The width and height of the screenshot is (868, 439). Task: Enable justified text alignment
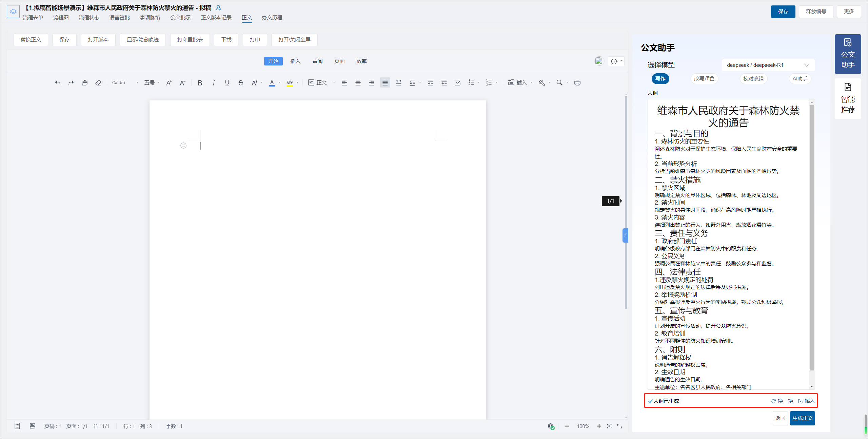(x=385, y=83)
